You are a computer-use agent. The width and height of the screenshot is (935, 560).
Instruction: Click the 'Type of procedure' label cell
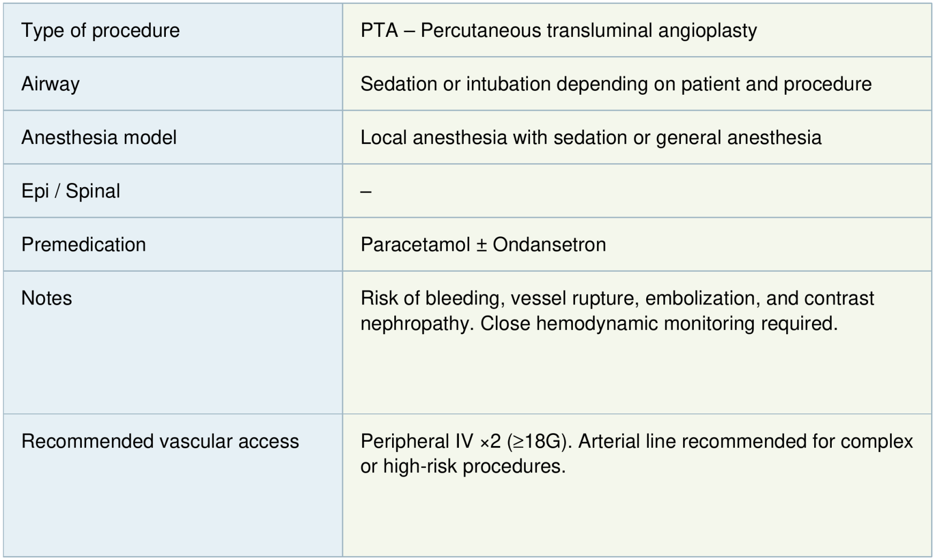coord(101,30)
